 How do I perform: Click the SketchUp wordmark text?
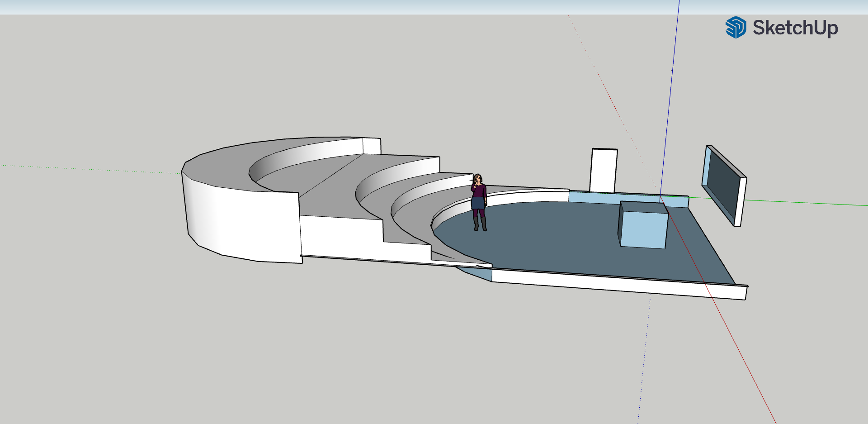pyautogui.click(x=795, y=28)
